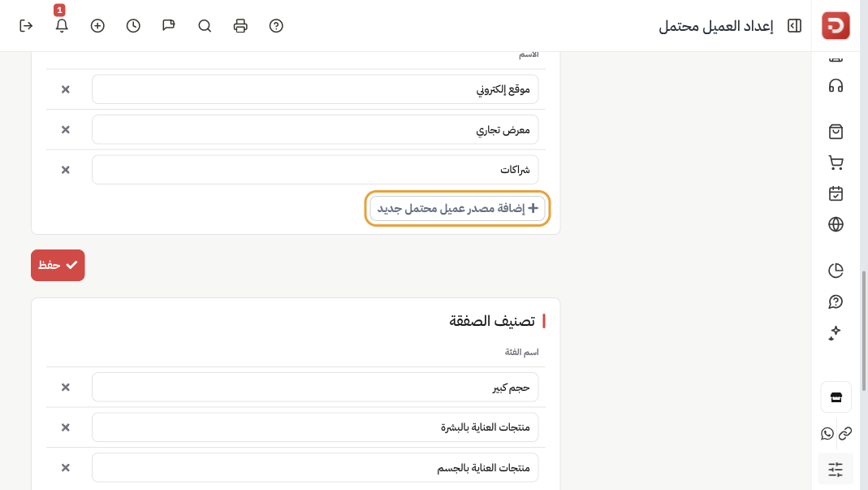
Task: Click the red حفظ save button
Action: tap(58, 265)
